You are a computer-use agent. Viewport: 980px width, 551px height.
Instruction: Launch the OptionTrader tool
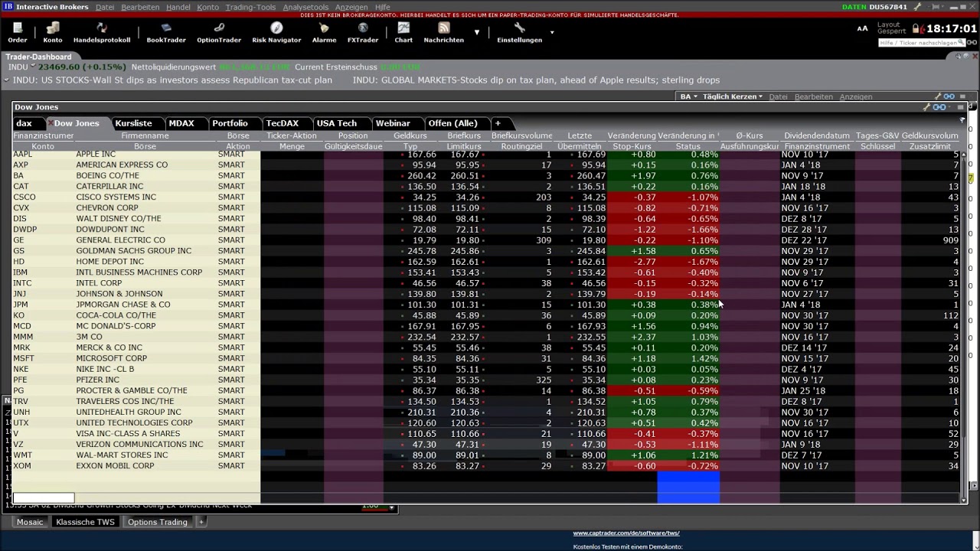click(x=219, y=32)
